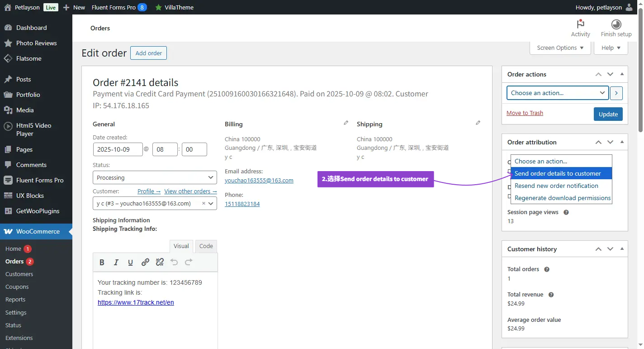Screen dimensions: 644x349
Task: Open the order Status dropdown
Action: 155,177
